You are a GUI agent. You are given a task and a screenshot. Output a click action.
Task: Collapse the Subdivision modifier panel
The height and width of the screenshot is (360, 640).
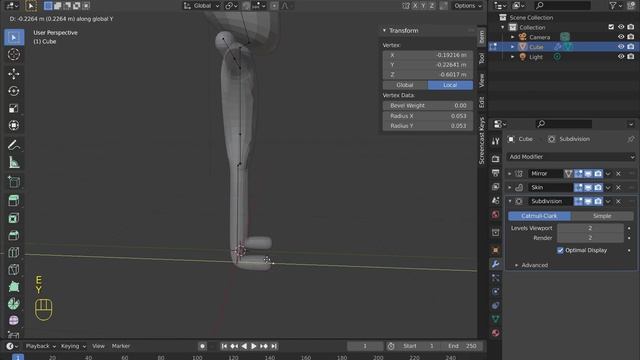click(x=509, y=201)
